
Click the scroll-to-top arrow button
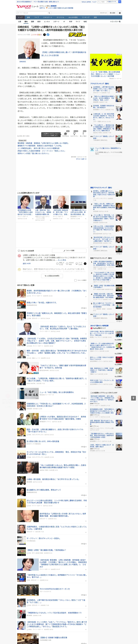point(133,398)
